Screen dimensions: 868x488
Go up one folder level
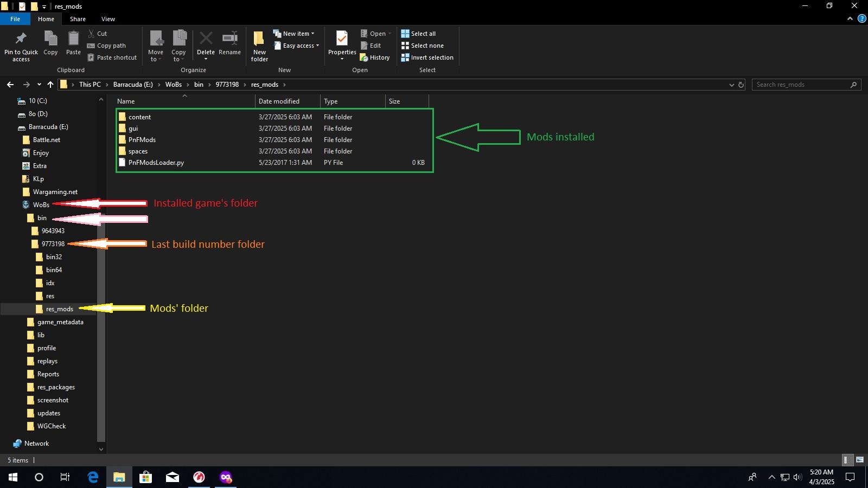(50, 85)
